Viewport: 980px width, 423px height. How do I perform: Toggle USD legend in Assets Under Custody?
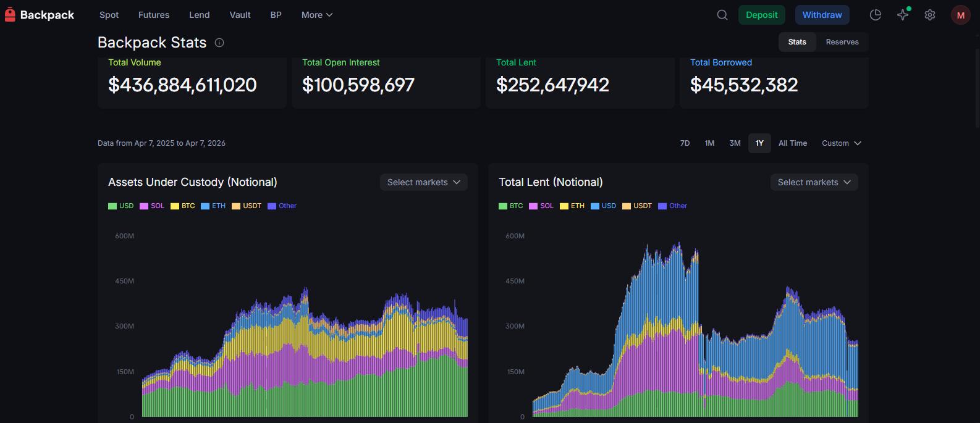tap(121, 206)
